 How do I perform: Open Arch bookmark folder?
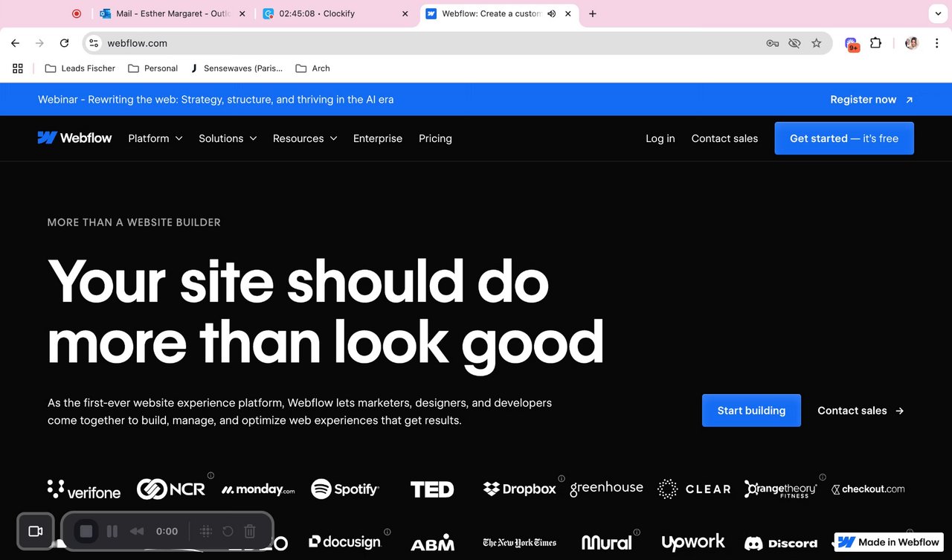click(312, 68)
